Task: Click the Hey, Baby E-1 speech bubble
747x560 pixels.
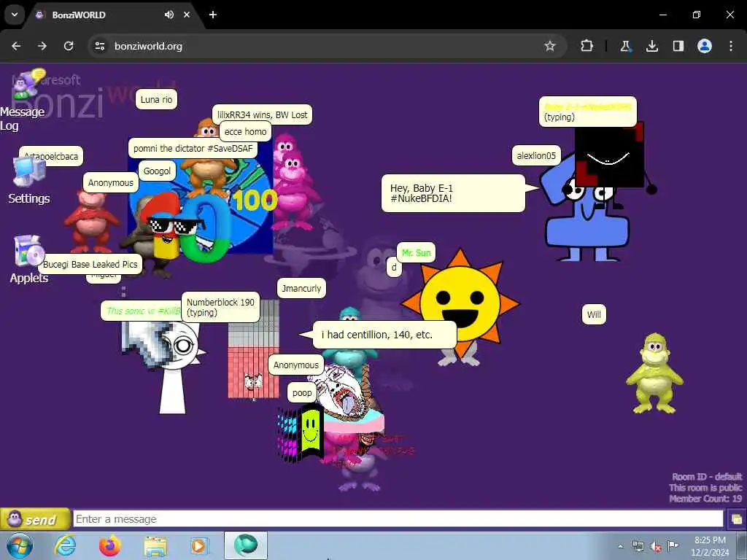Action: pos(453,193)
